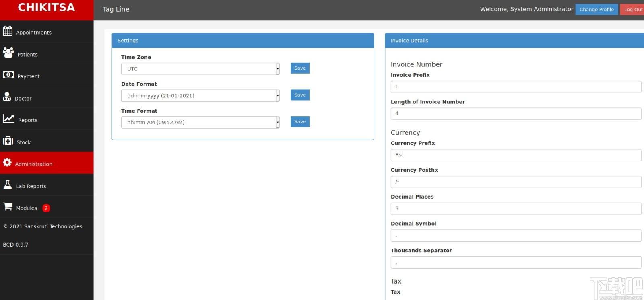The image size is (644, 300).
Task: Open the Reports section
Action: pos(47,119)
